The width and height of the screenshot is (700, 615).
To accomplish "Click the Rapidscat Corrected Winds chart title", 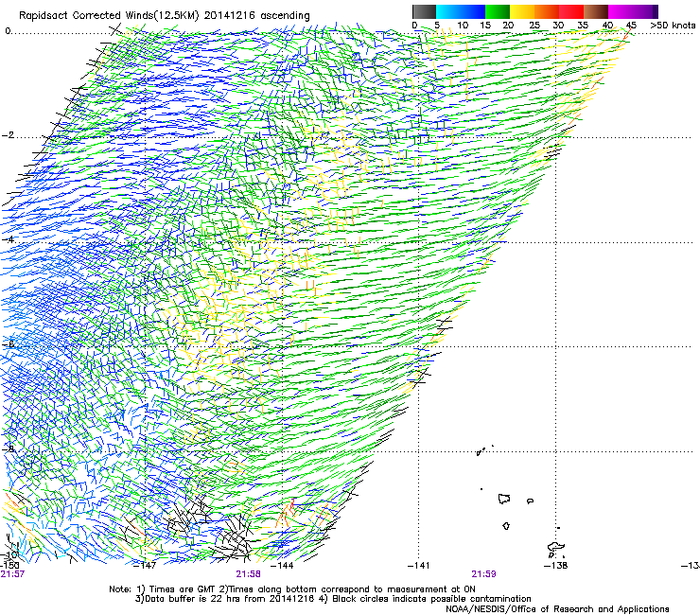I will (165, 16).
